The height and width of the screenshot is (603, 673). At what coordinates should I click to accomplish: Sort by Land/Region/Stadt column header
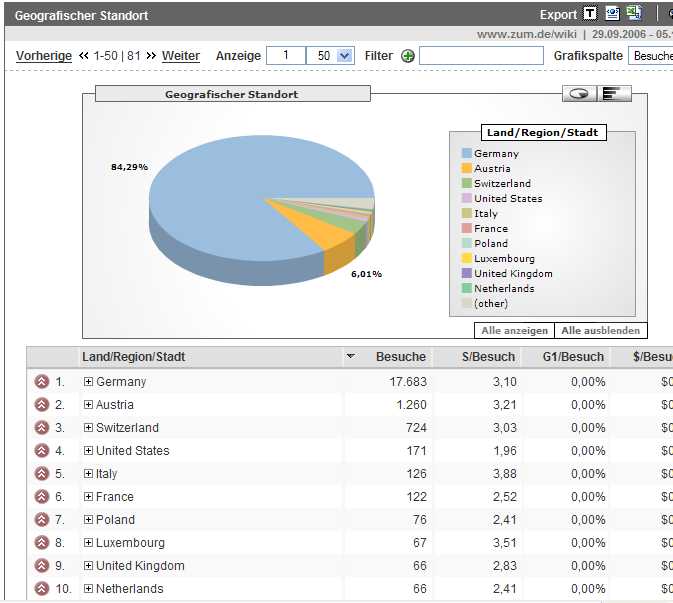pyautogui.click(x=134, y=357)
